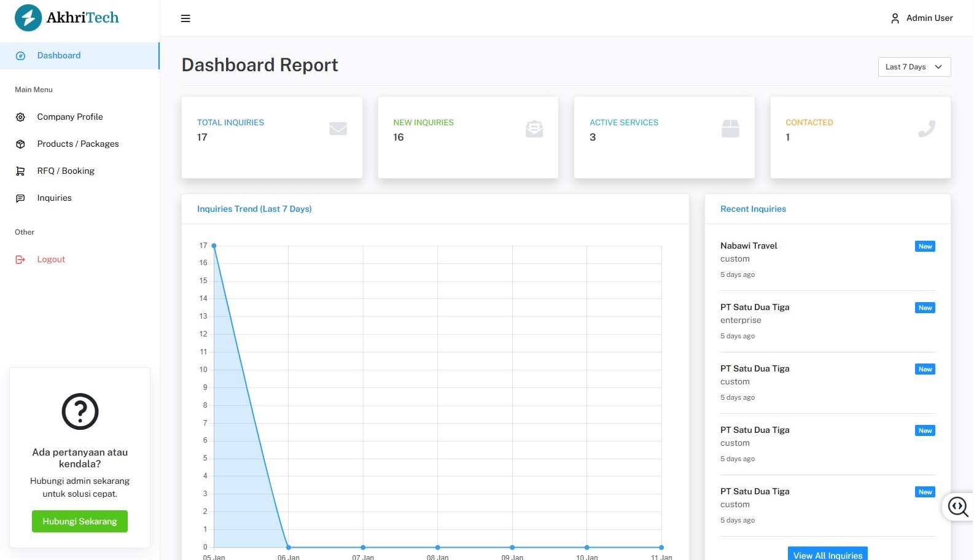Click the AkhriTech lightning bolt logo
Image resolution: width=974 pixels, height=560 pixels.
point(28,18)
